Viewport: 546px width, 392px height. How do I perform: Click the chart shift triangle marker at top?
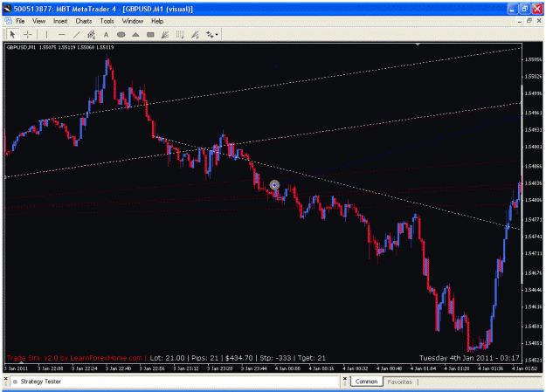(418, 45)
